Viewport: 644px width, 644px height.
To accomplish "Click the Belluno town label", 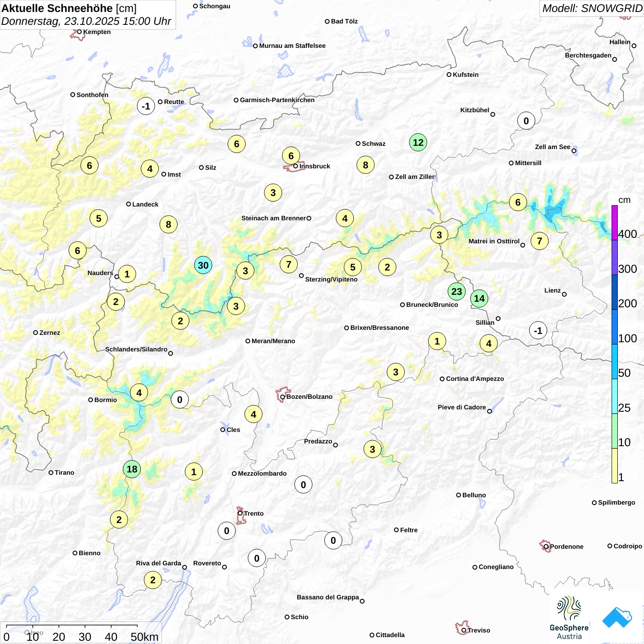I will pyautogui.click(x=474, y=495).
